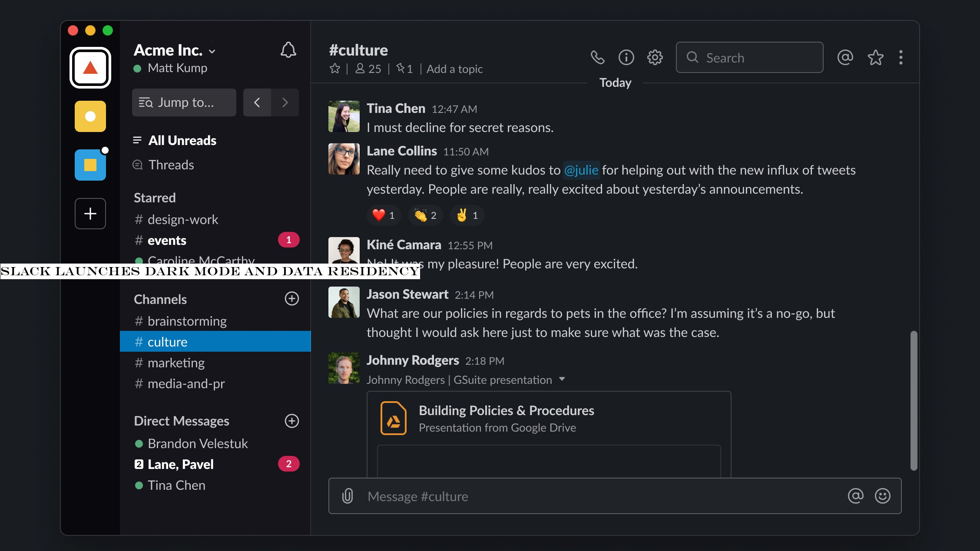Open Johnny Rodgers' avatar
This screenshot has width=980, height=551.
[344, 368]
